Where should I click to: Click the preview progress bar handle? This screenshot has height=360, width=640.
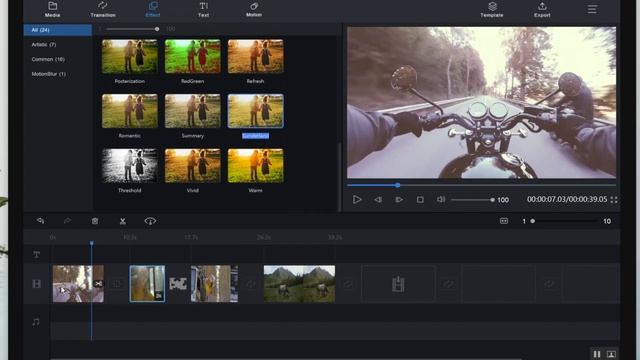(398, 185)
